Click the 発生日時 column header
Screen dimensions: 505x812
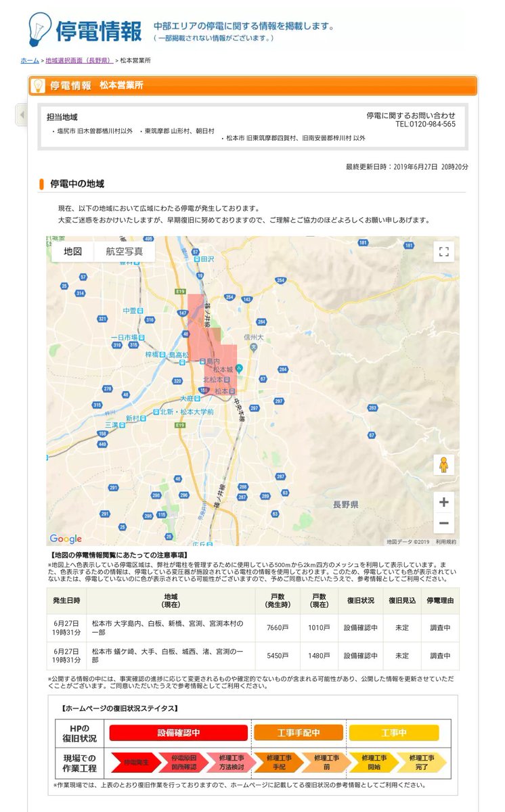[x=66, y=601]
